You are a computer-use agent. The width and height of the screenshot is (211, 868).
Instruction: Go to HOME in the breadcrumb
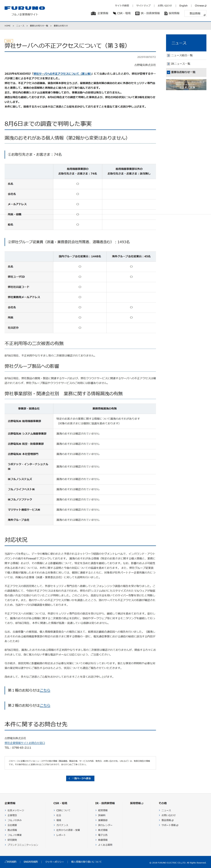click(x=7, y=26)
